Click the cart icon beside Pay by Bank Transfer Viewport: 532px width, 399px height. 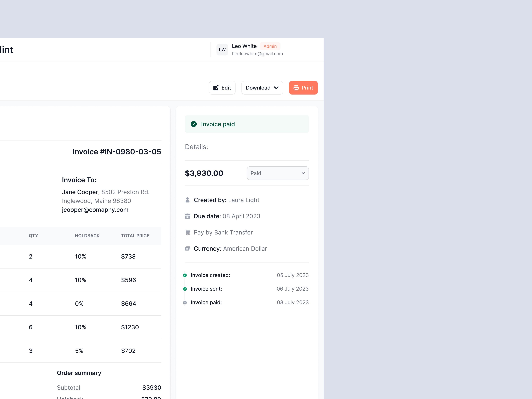[x=187, y=232]
